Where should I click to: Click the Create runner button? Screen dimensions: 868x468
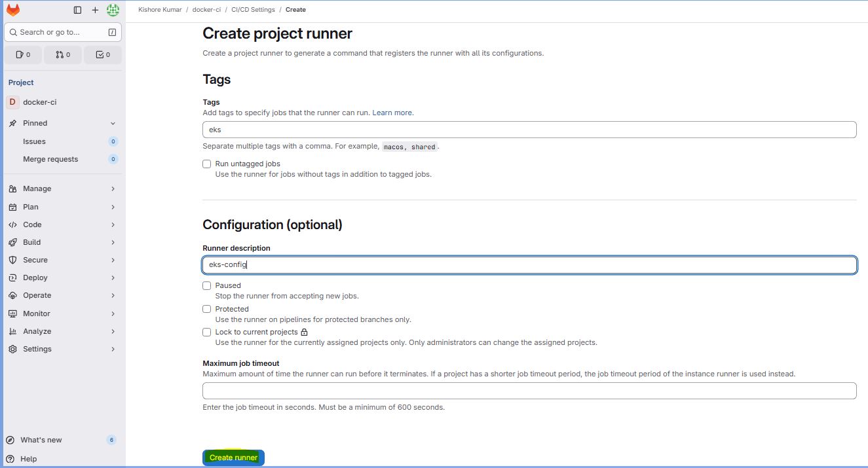point(233,458)
